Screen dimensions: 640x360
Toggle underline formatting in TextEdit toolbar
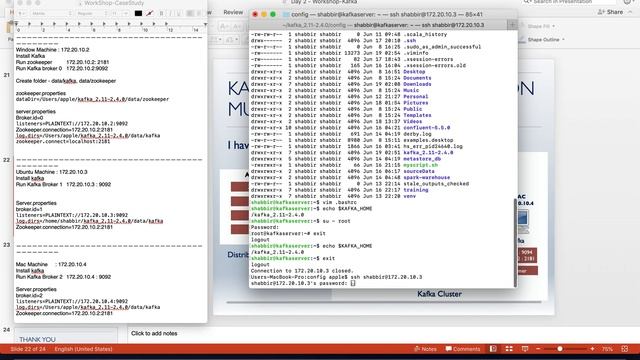tap(178, 13)
